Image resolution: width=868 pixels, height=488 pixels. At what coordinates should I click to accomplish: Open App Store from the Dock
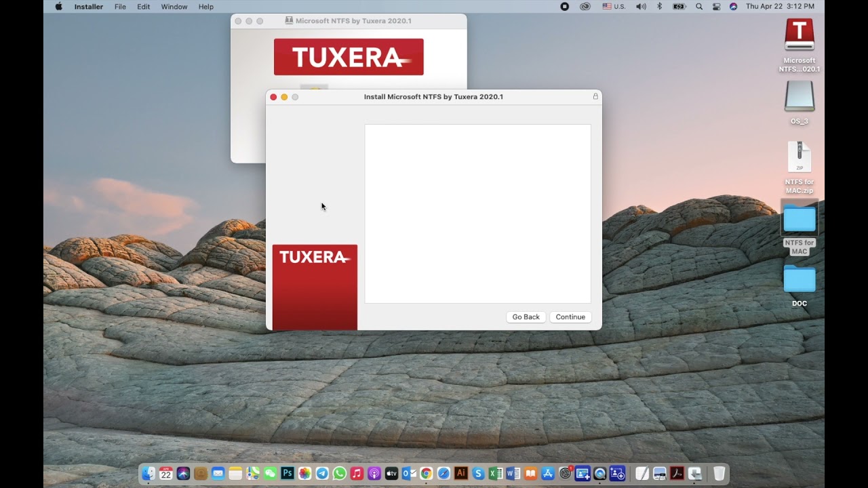548,473
